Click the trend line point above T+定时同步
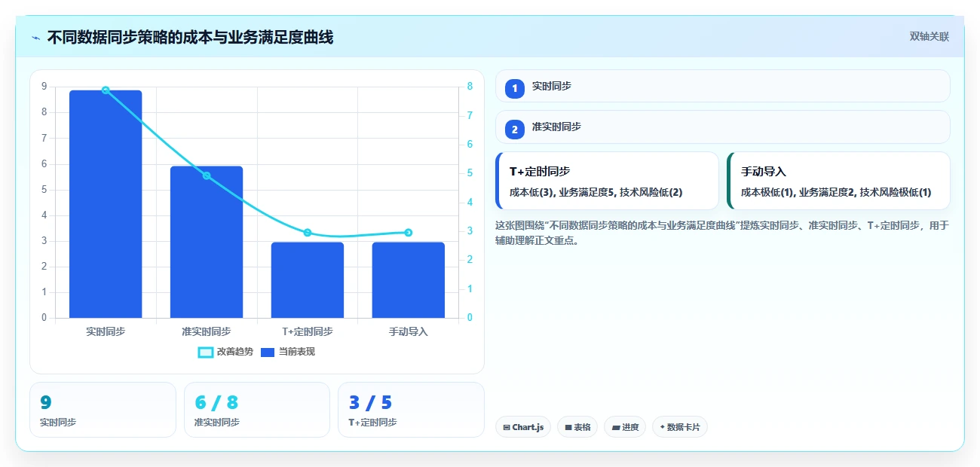 (x=308, y=233)
